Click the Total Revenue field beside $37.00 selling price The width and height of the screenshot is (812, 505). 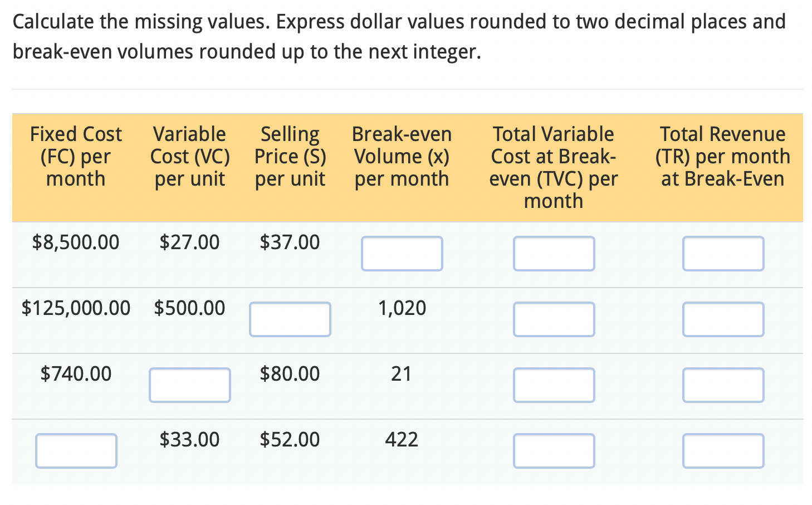pos(723,254)
